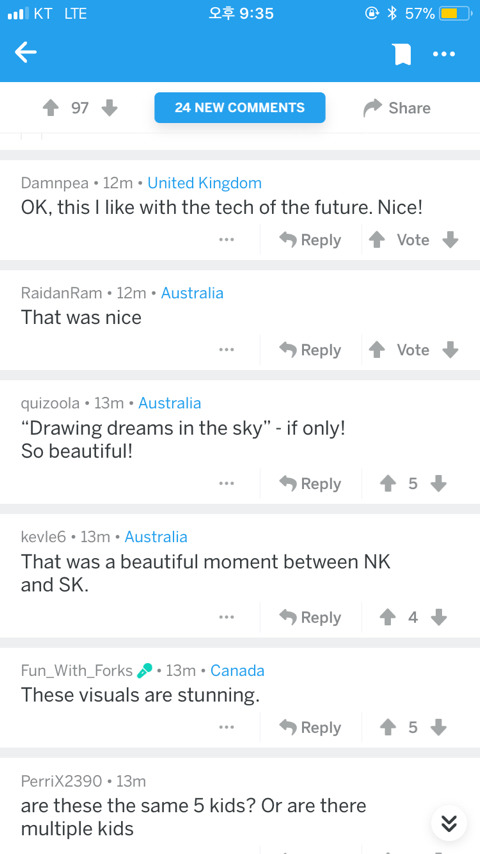480x854 pixels.
Task: Upvote Damnpea's comment
Action: (x=377, y=240)
